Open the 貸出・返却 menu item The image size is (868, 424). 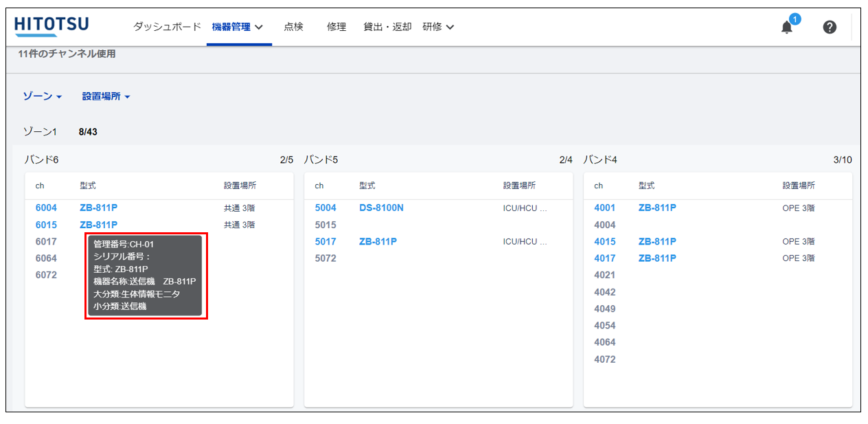click(x=387, y=27)
